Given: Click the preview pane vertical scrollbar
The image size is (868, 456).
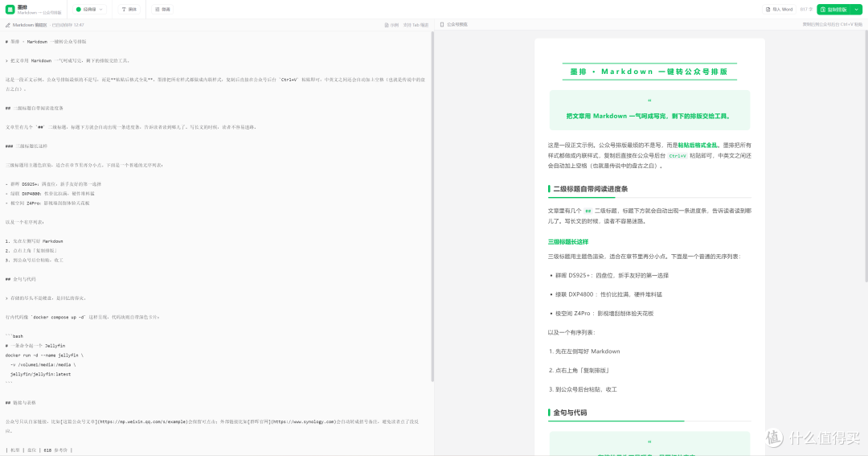Looking at the screenshot, I should [x=866, y=156].
